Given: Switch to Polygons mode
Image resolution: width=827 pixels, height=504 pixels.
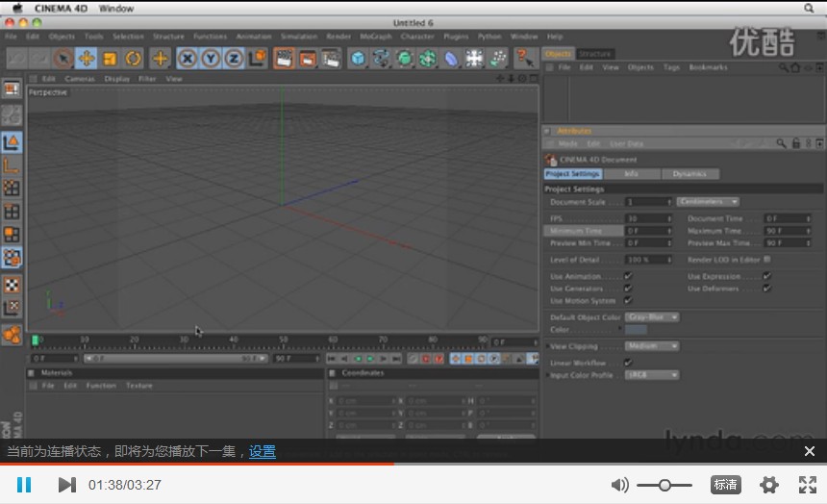Looking at the screenshot, I should 12,235.
